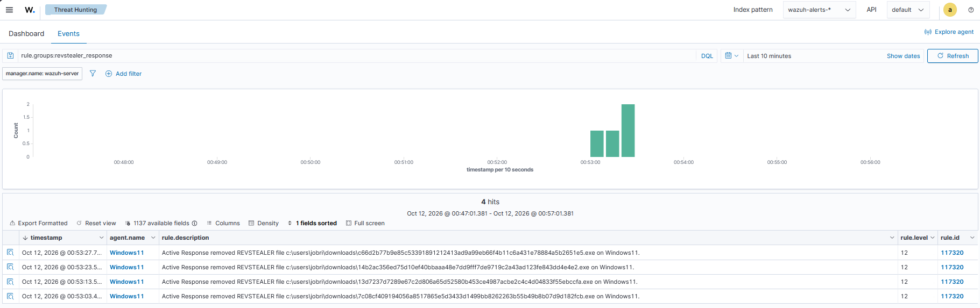Click Reset view button
Screen dimensions: 980x308
(x=96, y=224)
